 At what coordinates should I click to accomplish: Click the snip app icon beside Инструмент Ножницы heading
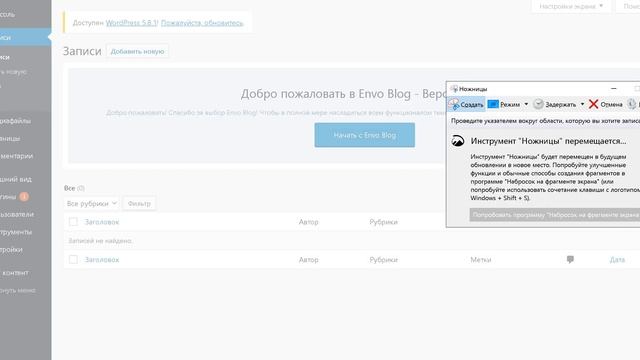pyautogui.click(x=458, y=141)
